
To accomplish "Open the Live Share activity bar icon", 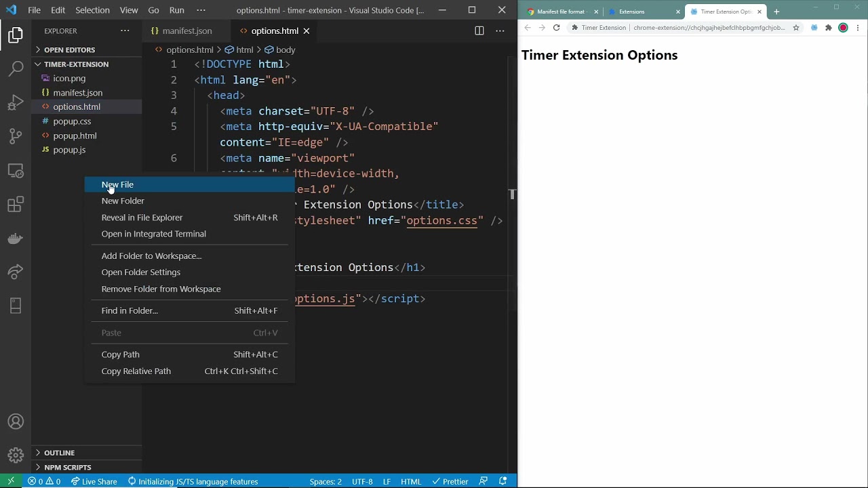I will coord(16,272).
